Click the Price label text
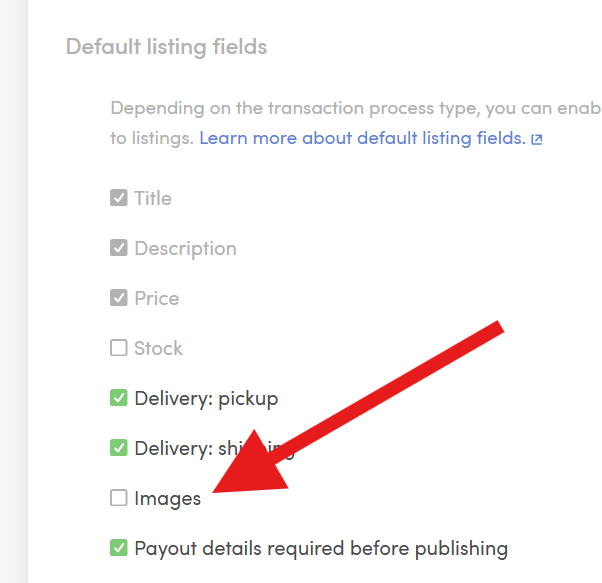 157,298
